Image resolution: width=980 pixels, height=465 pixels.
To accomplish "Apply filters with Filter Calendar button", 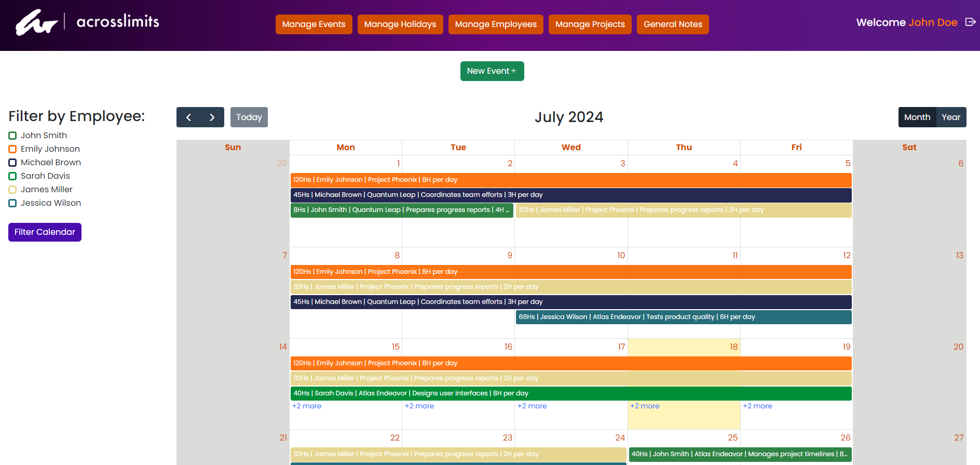I will 45,232.
